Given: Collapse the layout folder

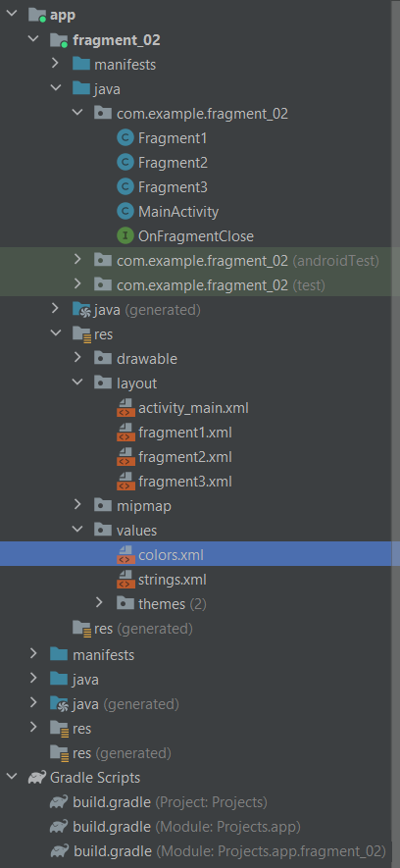Looking at the screenshot, I should (77, 383).
